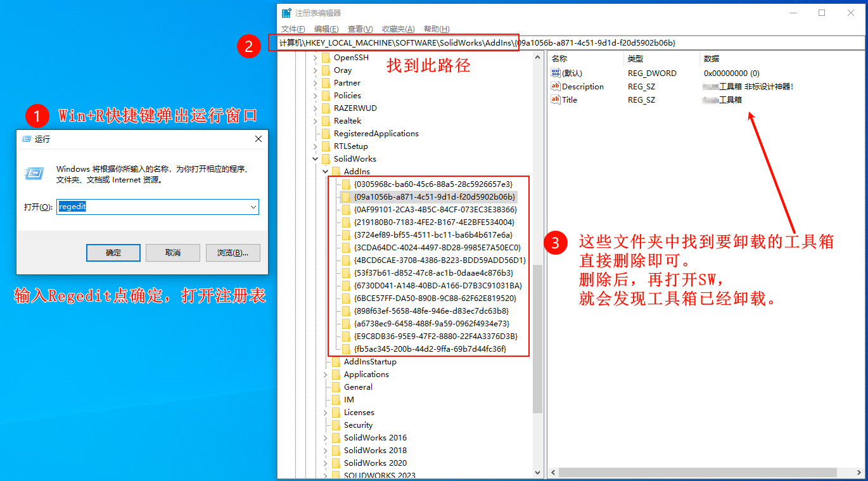Click the 取消 button in Run dialog

(x=172, y=253)
